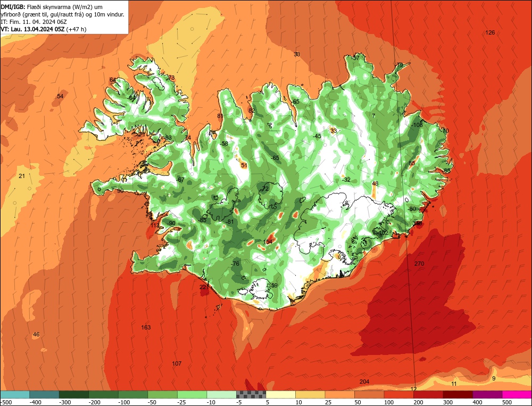
Task: Select the dark green swatch between -300 and -200
Action: 73,394
